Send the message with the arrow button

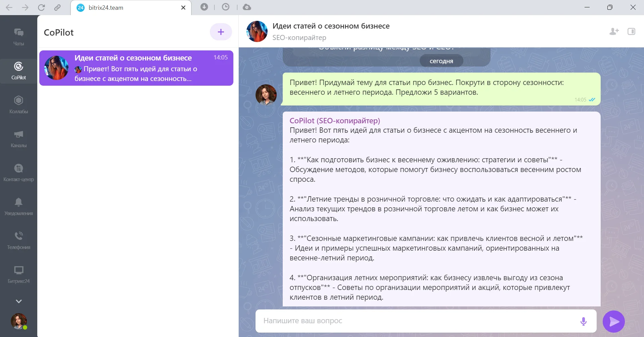click(x=614, y=321)
